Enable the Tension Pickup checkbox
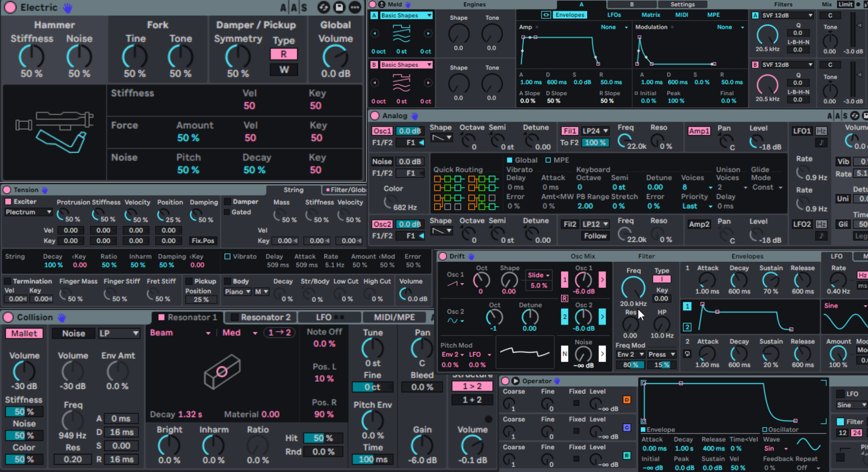 189,281
